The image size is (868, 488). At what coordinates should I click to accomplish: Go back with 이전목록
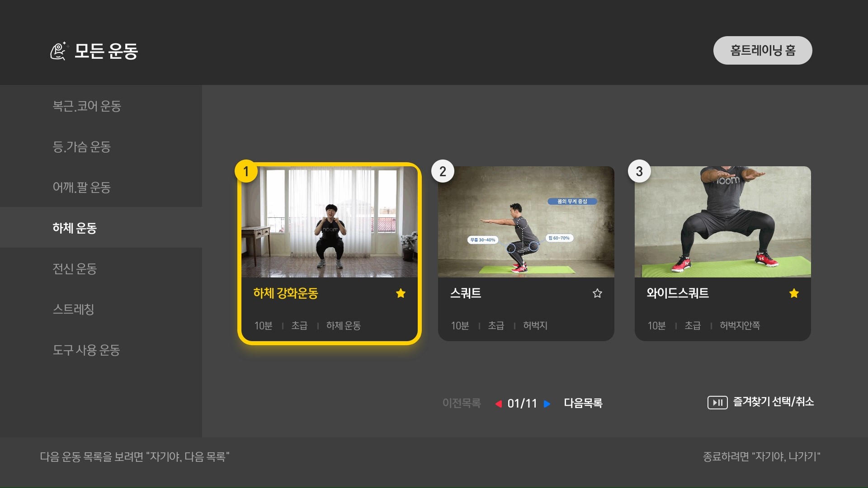[462, 403]
